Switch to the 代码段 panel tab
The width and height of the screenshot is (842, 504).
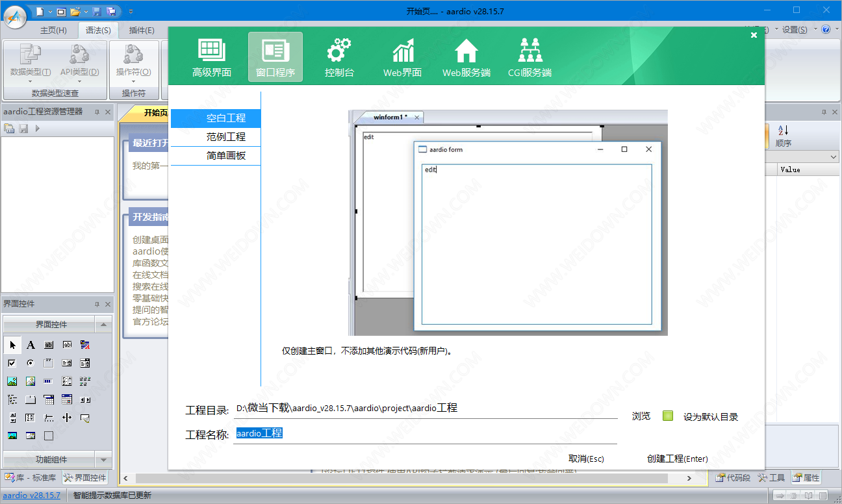[x=733, y=477]
